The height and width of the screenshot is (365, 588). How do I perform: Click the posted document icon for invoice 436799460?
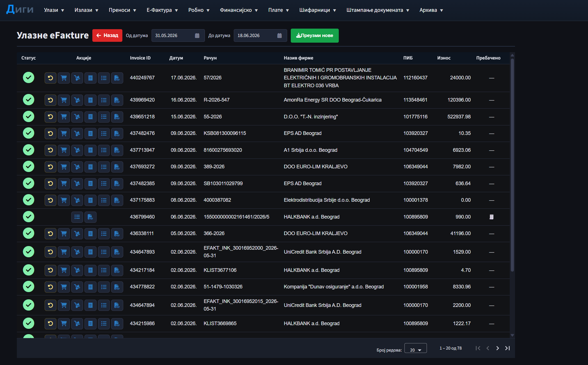click(491, 217)
